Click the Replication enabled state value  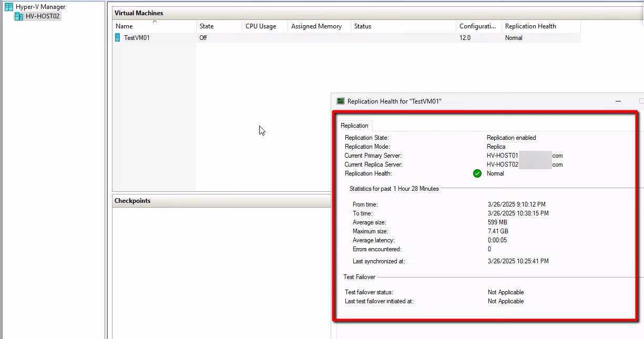click(512, 138)
